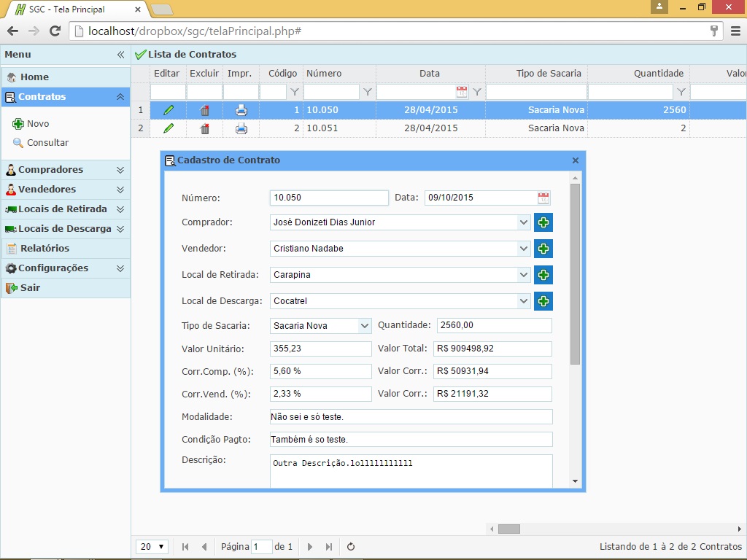747x560 pixels.
Task: Delete contract 10.051 with the trash icon
Action: click(205, 128)
